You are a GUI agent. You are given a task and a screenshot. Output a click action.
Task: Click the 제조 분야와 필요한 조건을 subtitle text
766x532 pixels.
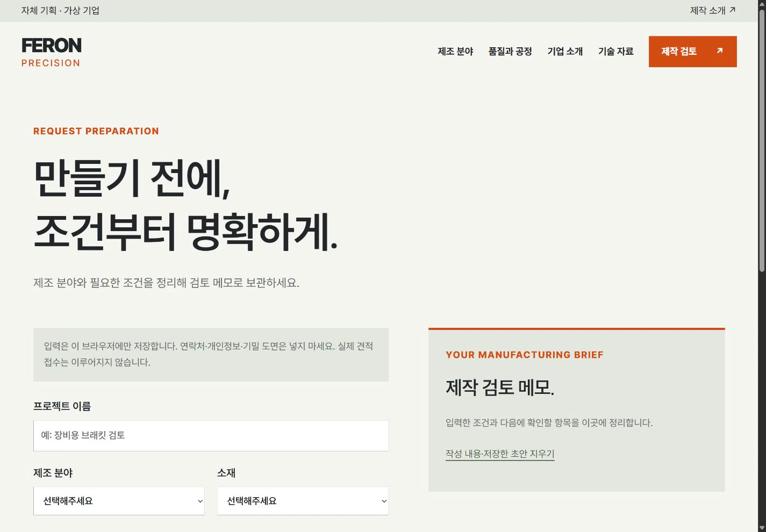(166, 283)
